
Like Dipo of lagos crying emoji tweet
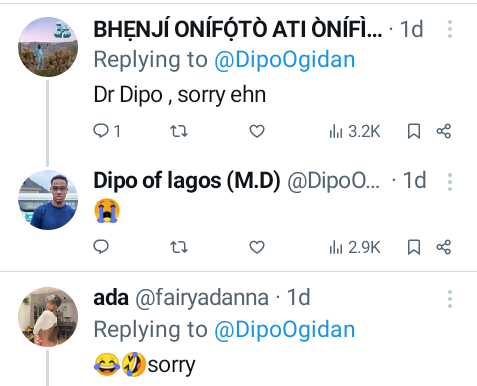pos(257,247)
